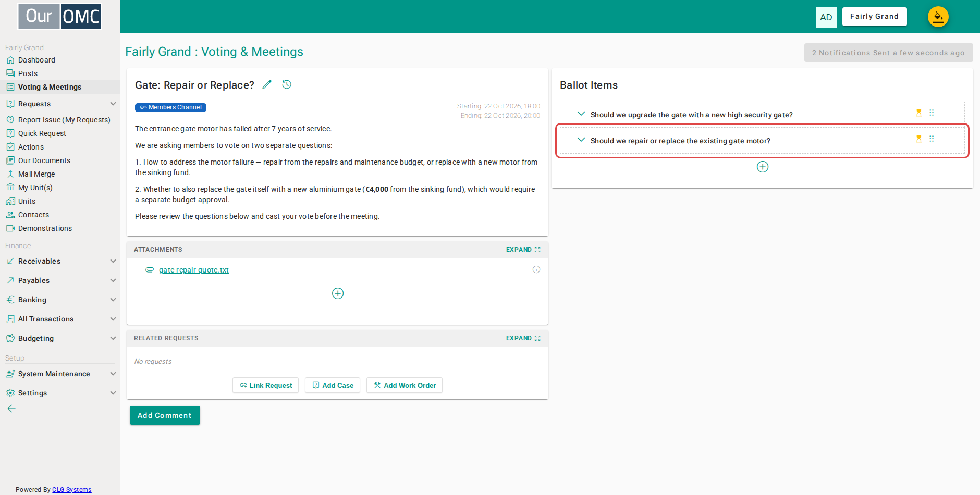Grab drag handle on upgrade gate ballot

(x=932, y=113)
